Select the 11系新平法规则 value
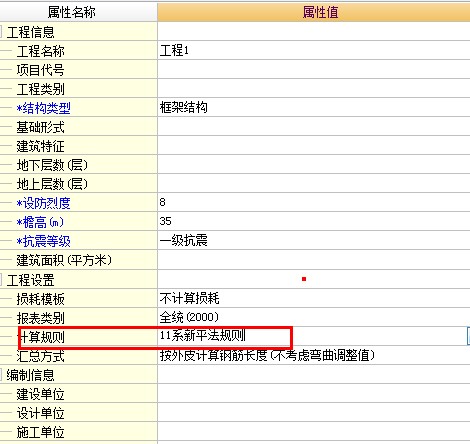Viewport: 470px width, 444px height. [203, 336]
